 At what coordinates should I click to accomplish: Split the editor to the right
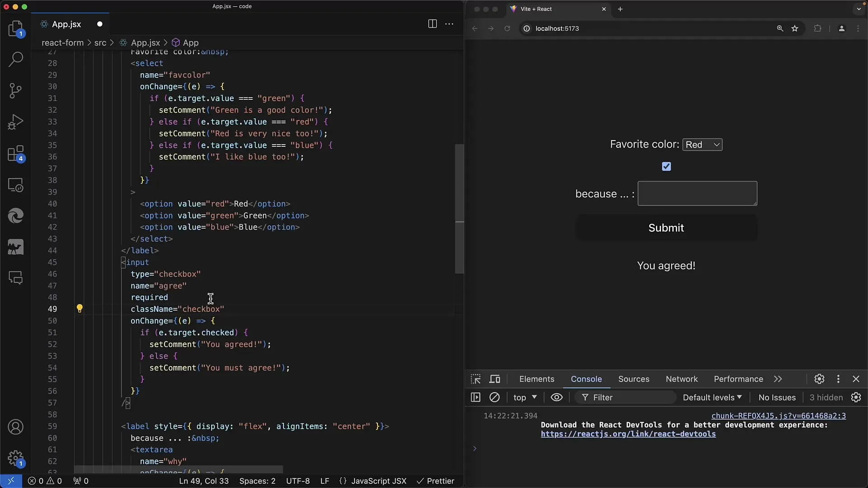[432, 24]
